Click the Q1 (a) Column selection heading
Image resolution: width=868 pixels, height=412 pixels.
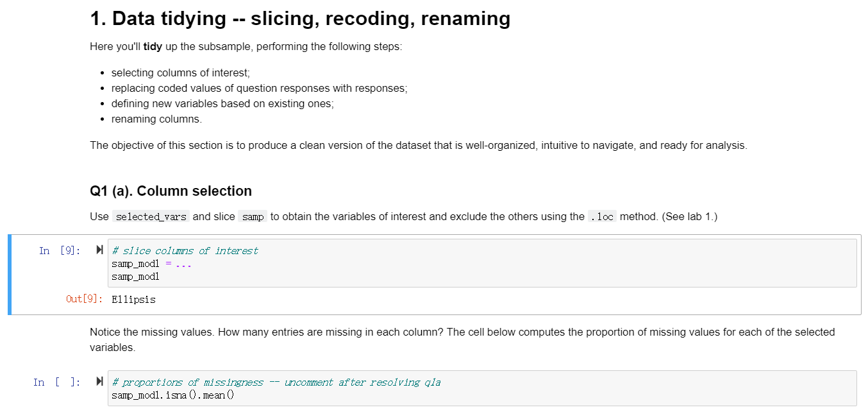pos(171,191)
